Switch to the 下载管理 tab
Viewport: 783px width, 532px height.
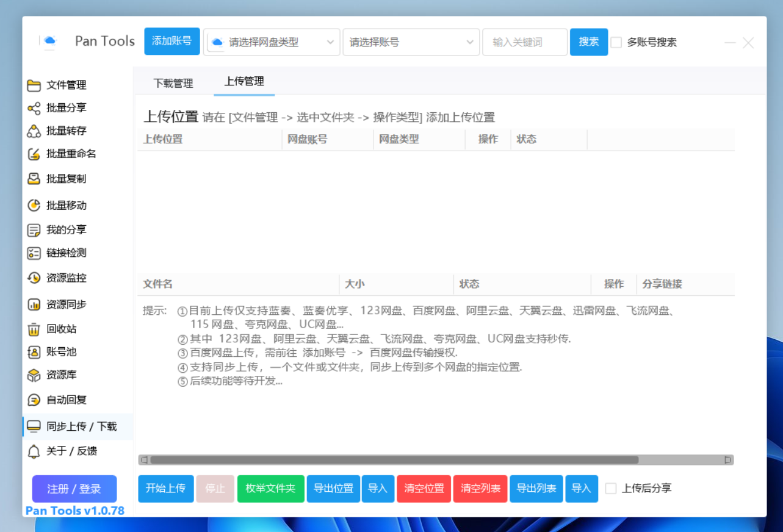tap(173, 82)
